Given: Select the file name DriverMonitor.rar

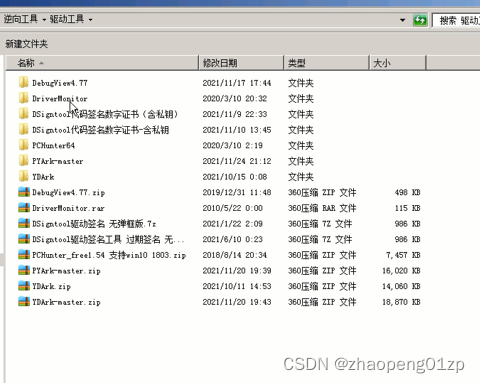Looking at the screenshot, I should click(68, 208).
